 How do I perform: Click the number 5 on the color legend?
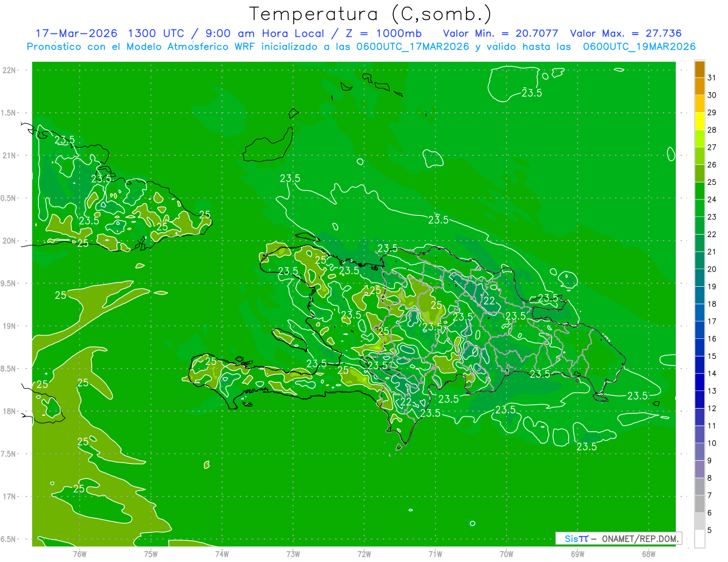[x=710, y=530]
